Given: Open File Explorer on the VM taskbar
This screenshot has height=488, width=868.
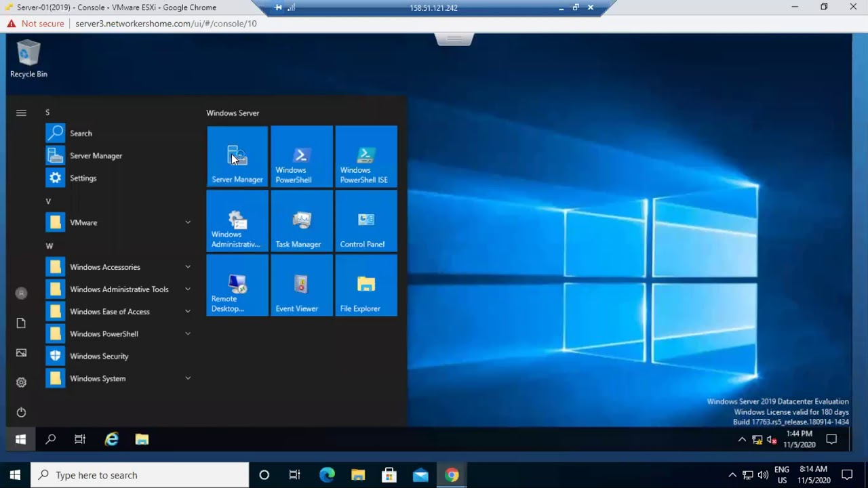Looking at the screenshot, I should point(142,440).
